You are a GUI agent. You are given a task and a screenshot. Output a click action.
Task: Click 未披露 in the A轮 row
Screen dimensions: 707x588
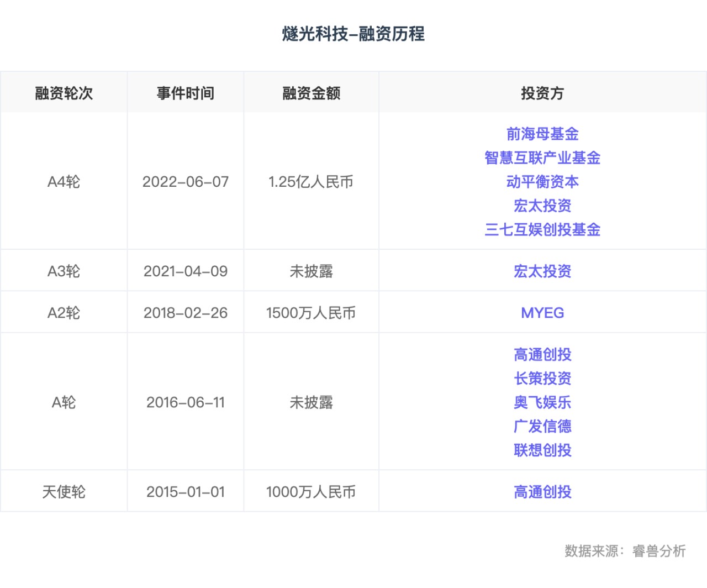point(312,402)
